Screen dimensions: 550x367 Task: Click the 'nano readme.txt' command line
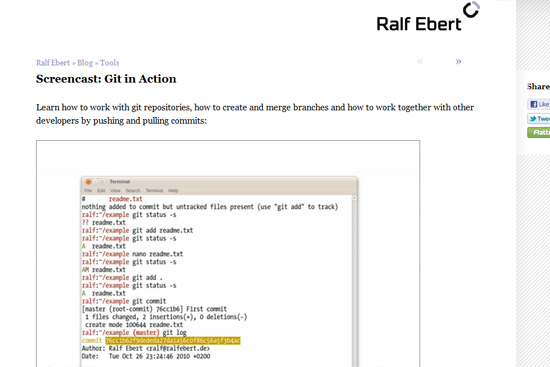pyautogui.click(x=132, y=254)
